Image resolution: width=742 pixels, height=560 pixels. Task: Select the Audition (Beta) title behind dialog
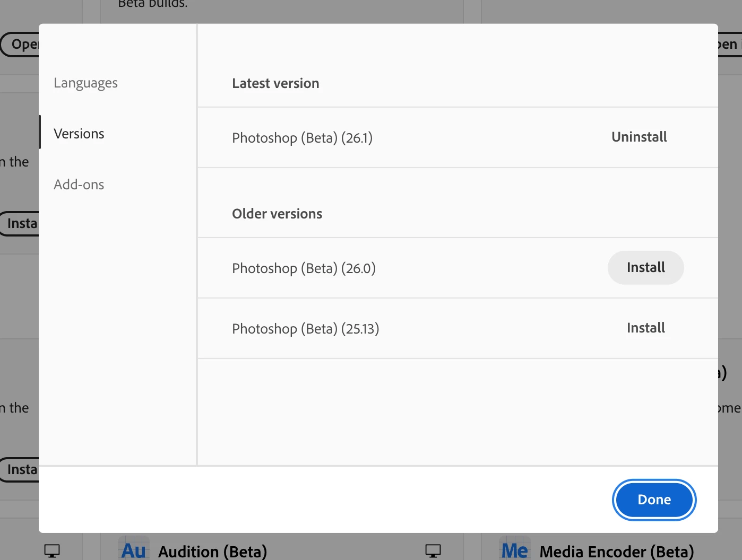click(212, 552)
